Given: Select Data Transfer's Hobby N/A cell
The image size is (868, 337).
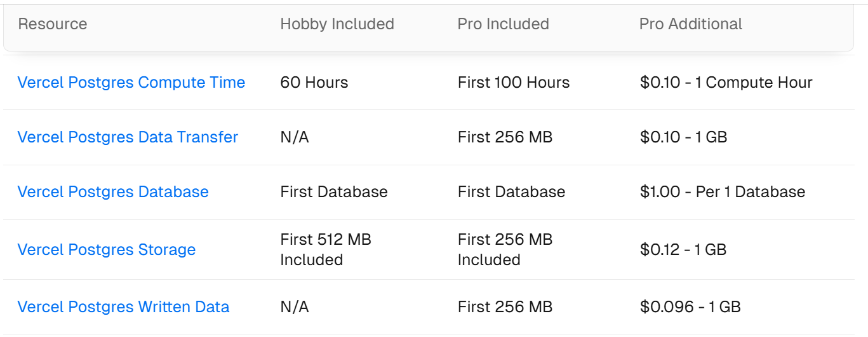Looking at the screenshot, I should point(295,137).
